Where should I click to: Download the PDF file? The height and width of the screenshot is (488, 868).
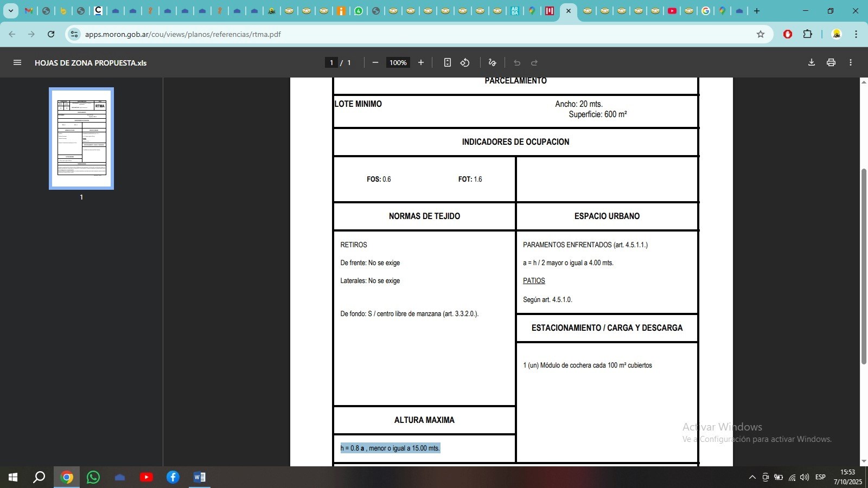812,62
